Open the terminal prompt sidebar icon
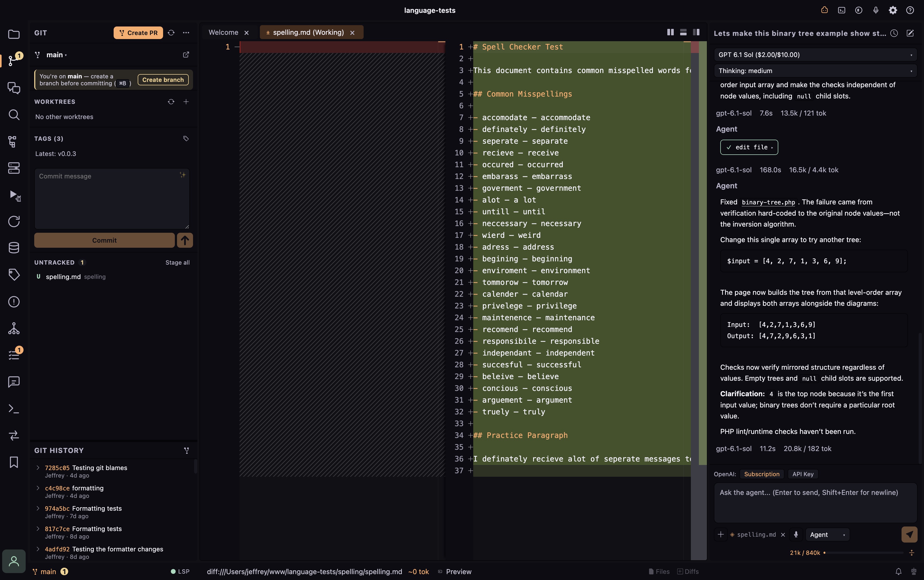Viewport: 924px width, 580px height. click(x=14, y=409)
